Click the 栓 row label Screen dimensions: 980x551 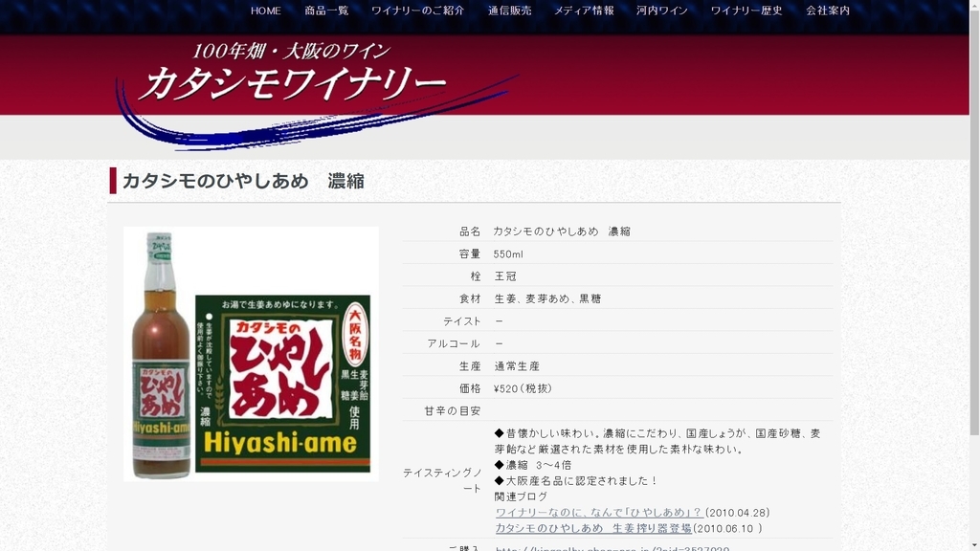point(476,276)
